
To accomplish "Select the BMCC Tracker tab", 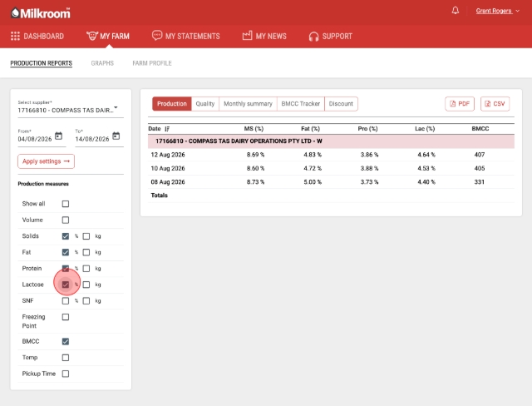I will [301, 104].
